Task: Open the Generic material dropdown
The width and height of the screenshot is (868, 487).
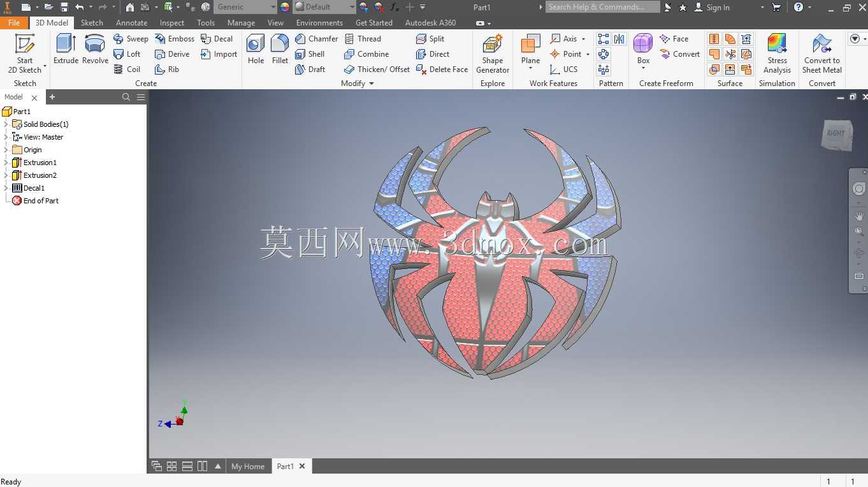Action: pyautogui.click(x=273, y=7)
